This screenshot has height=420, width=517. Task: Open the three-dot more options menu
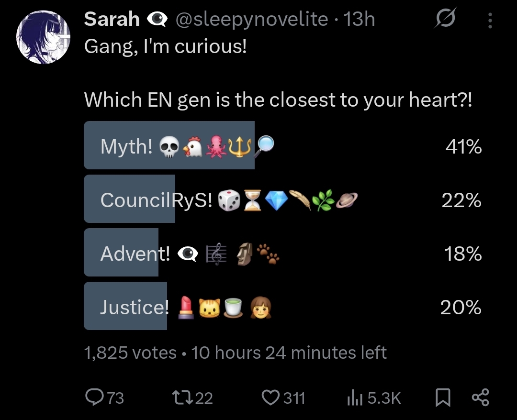pyautogui.click(x=490, y=20)
